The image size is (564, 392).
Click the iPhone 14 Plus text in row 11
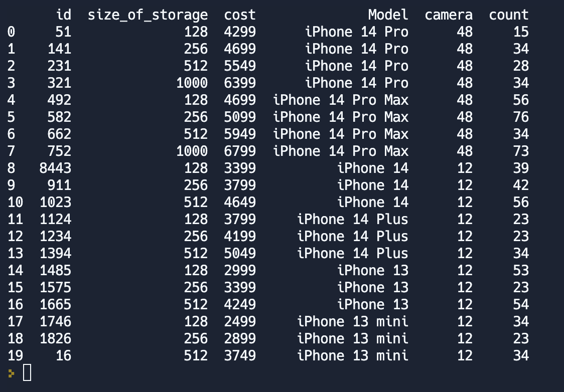point(352,219)
